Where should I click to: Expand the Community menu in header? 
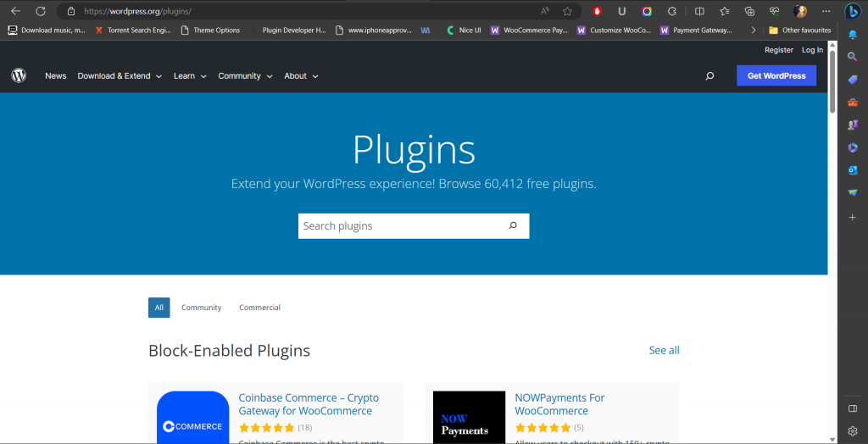point(245,76)
